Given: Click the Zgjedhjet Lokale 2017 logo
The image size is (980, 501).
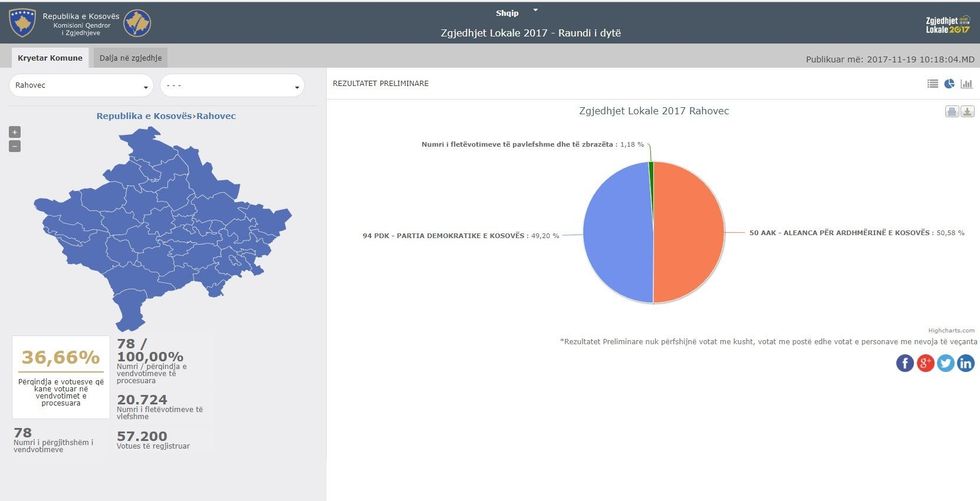Looking at the screenshot, I should (947, 23).
